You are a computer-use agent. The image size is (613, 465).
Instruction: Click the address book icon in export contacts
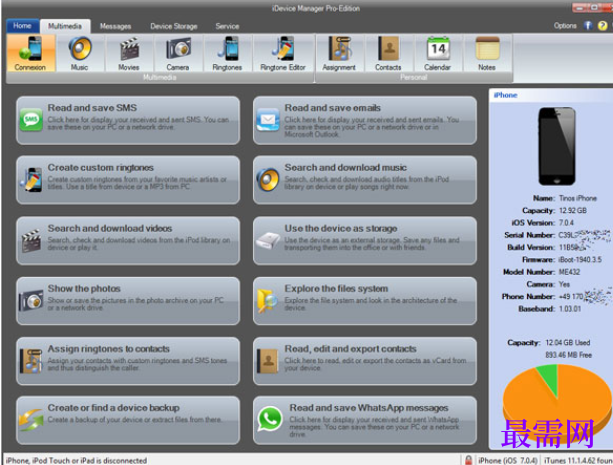(267, 361)
